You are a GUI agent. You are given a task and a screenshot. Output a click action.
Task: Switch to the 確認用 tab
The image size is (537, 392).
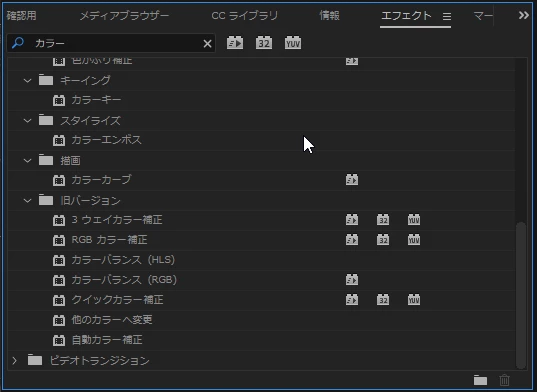[x=21, y=16]
